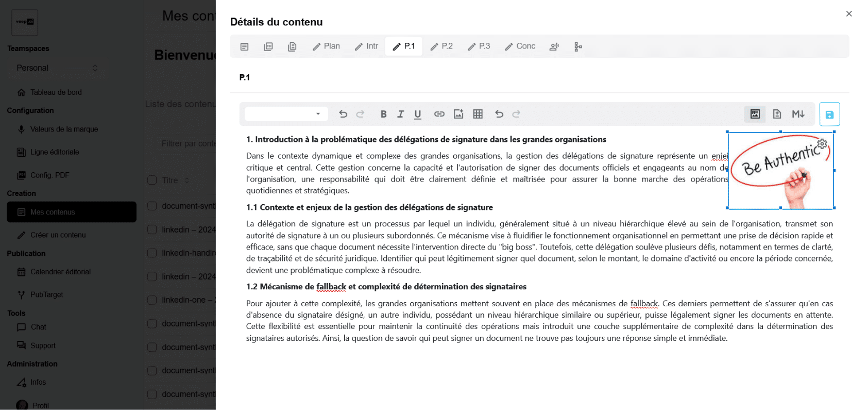Switch to the P.3 tab
The height and width of the screenshot is (412, 868).
coord(479,46)
